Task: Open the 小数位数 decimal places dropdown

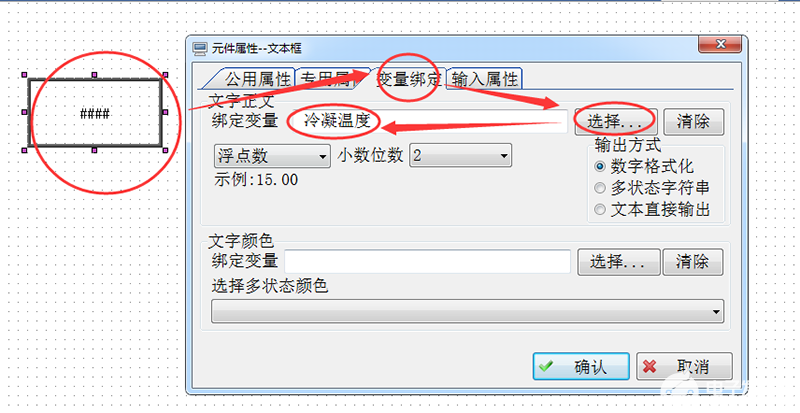Action: (460, 156)
